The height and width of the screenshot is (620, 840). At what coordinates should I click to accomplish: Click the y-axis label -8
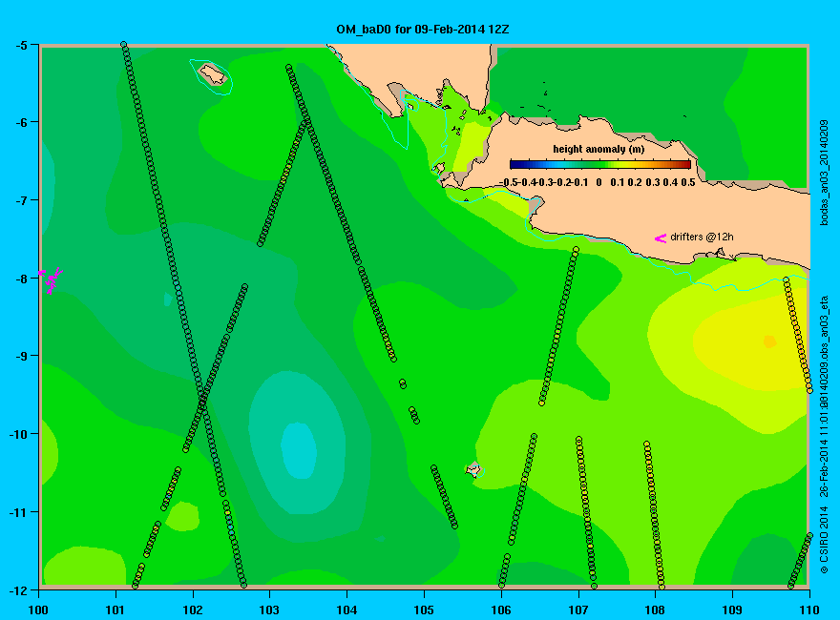20,279
